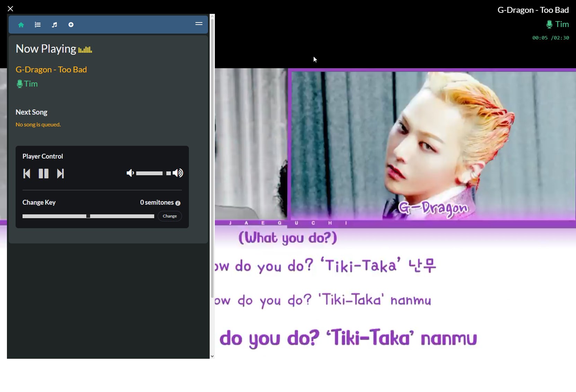Open the song browse music-note icon
576x392 pixels.
[x=54, y=25]
